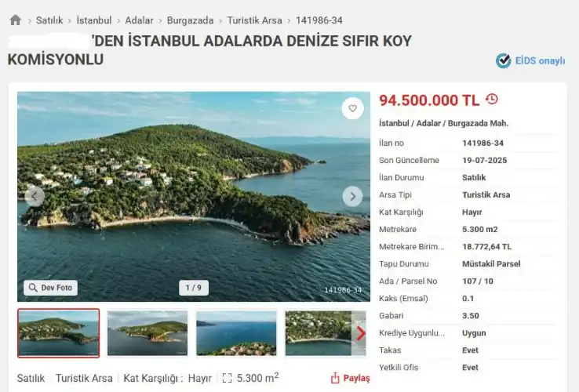This screenshot has width=579, height=392.
Task: Show next photo with right arrow
Action: pyautogui.click(x=352, y=196)
